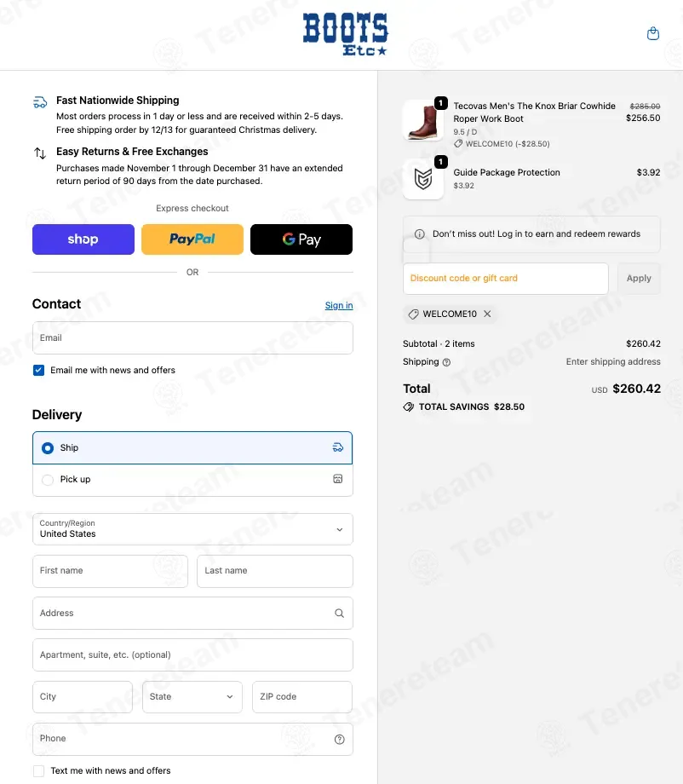
Task: Open the Country/Region dropdown
Action: 192,529
